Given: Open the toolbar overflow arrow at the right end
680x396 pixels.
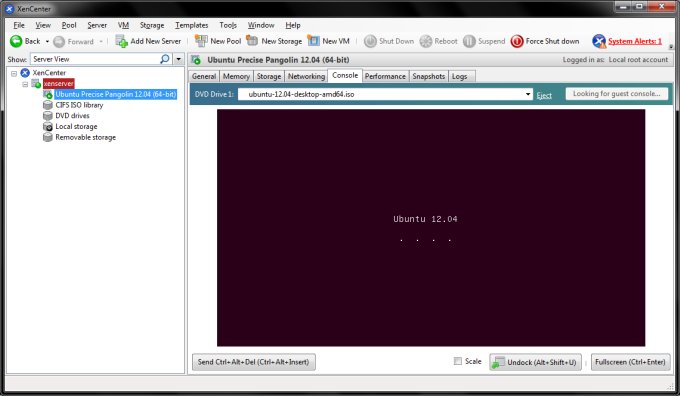Looking at the screenshot, I should [x=671, y=46].
